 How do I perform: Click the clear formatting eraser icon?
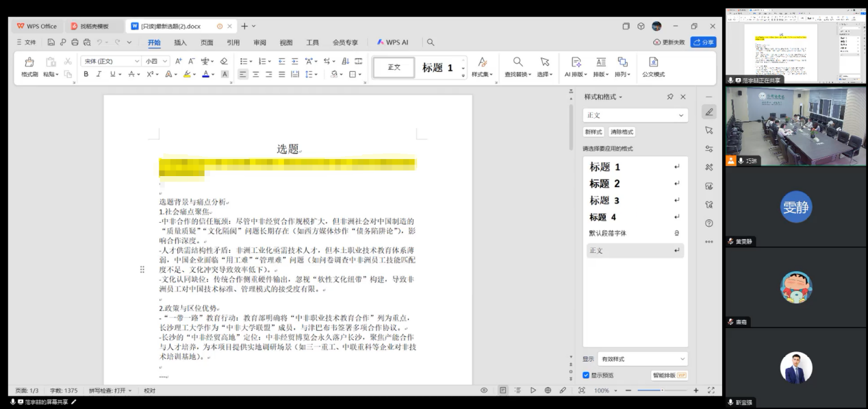(x=224, y=61)
